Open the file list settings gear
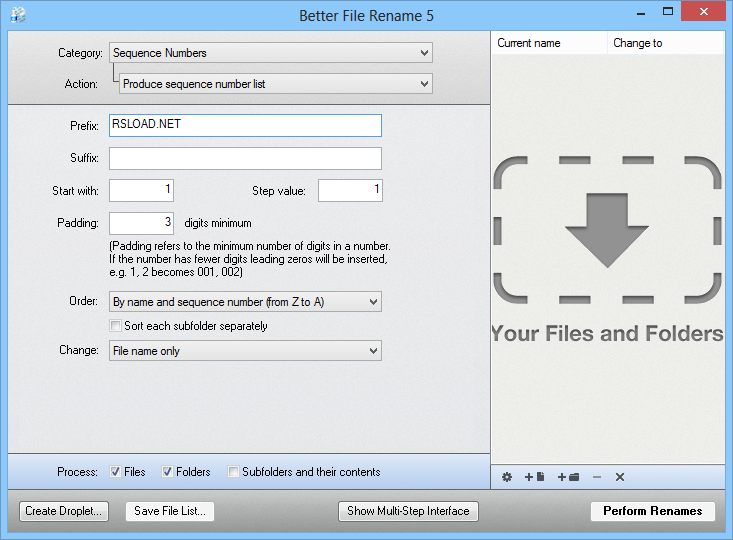Image resolution: width=733 pixels, height=540 pixels. click(x=507, y=477)
